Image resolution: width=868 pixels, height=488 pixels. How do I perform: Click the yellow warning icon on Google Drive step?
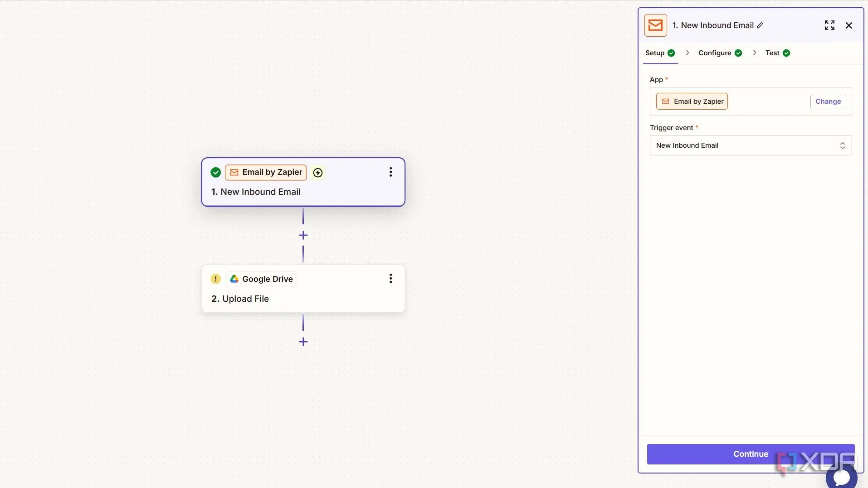216,279
